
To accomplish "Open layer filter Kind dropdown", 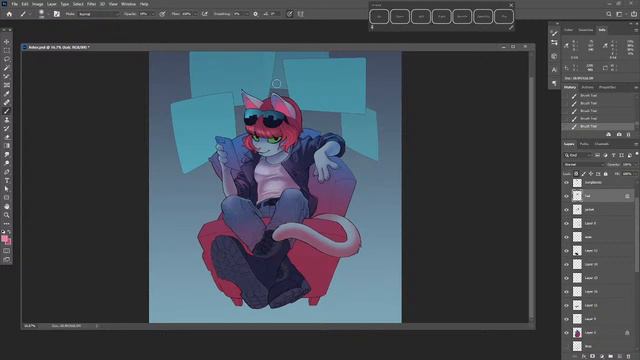I will point(578,155).
